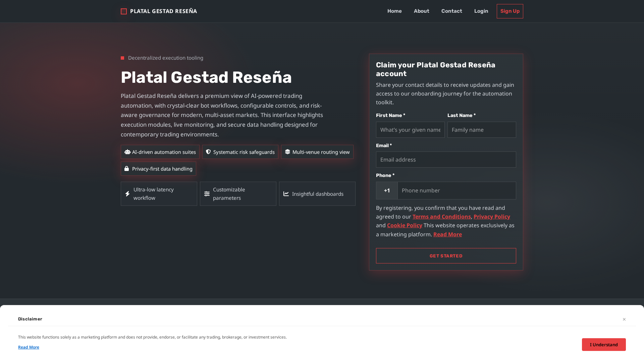Go to the Contact page
Image resolution: width=644 pixels, height=362 pixels.
coord(451,11)
